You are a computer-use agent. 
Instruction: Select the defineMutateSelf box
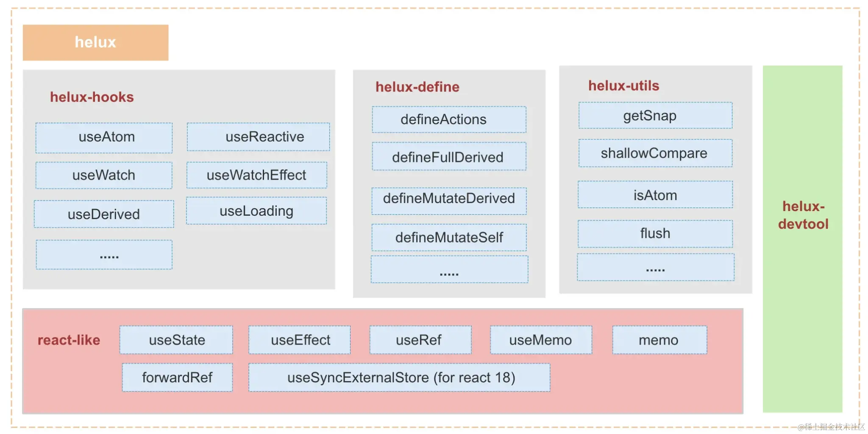click(x=449, y=237)
